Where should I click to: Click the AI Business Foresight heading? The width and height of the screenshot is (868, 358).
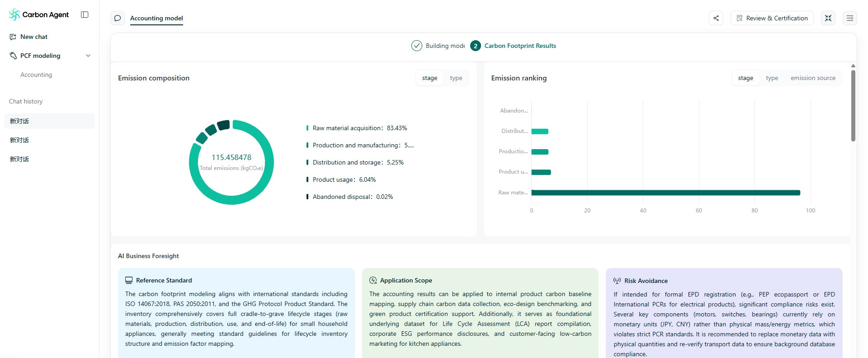148,256
